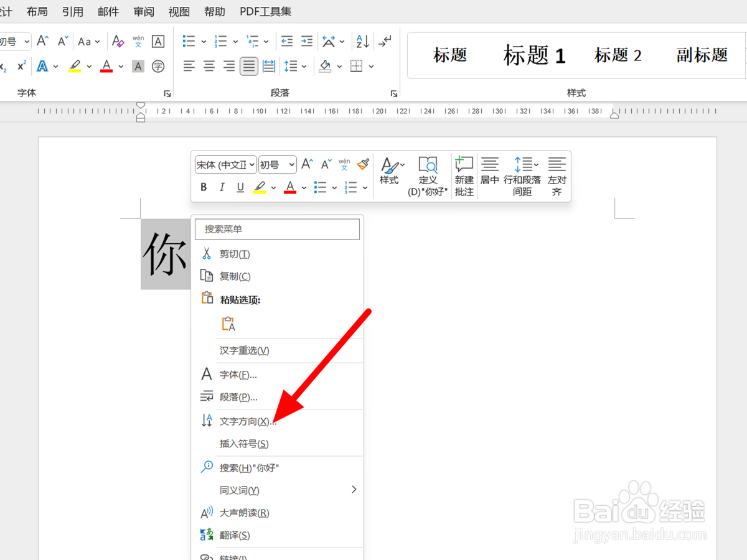Open the 审阅 ribbon tab
The image size is (747, 560).
[144, 11]
